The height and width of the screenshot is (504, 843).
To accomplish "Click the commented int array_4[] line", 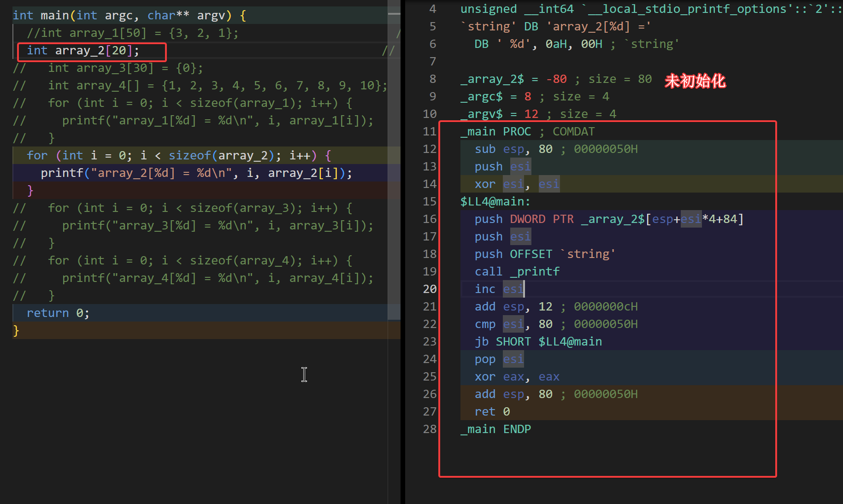I will point(217,86).
